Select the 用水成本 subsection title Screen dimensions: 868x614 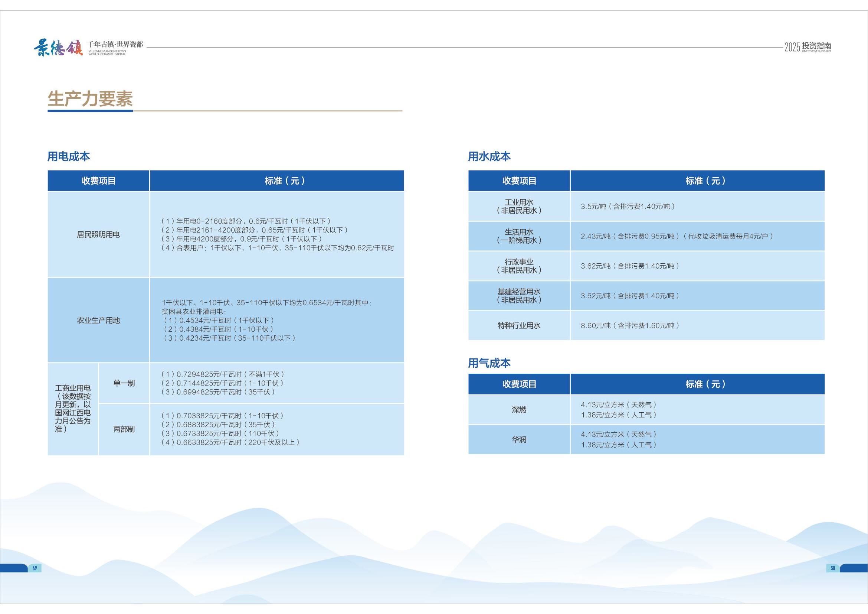[489, 156]
